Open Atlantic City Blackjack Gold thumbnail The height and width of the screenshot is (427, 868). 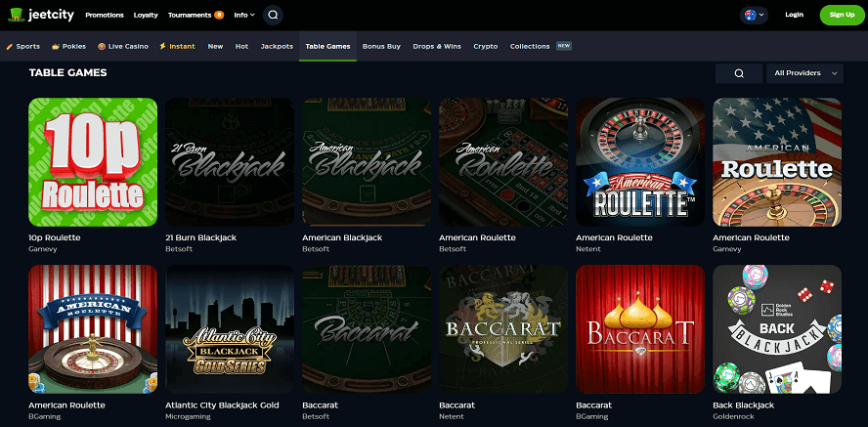click(x=230, y=329)
